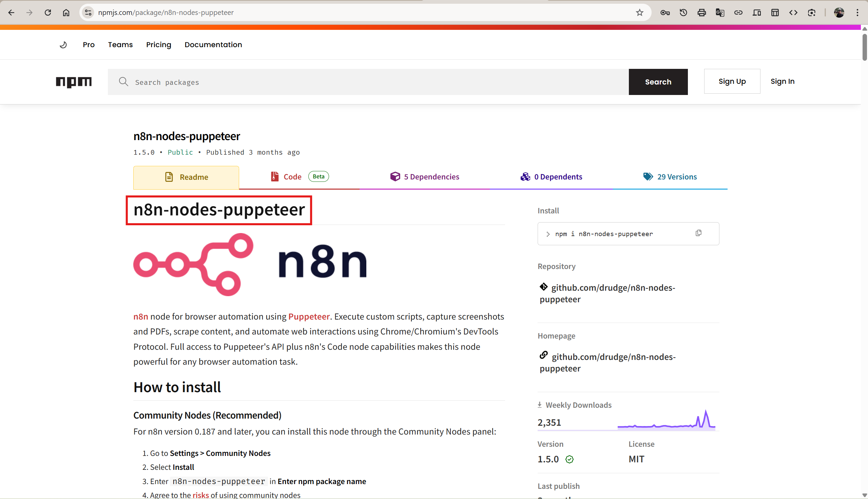Click the browser forward arrow
This screenshot has width=868, height=499.
(30, 13)
